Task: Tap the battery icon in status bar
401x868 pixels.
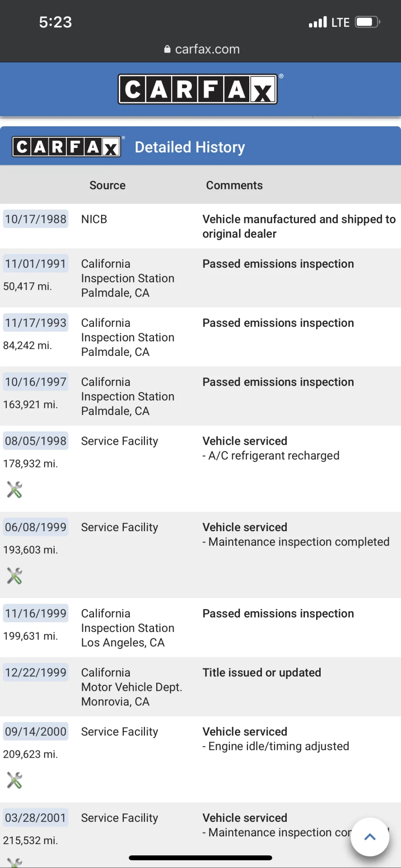Action: 368,22
